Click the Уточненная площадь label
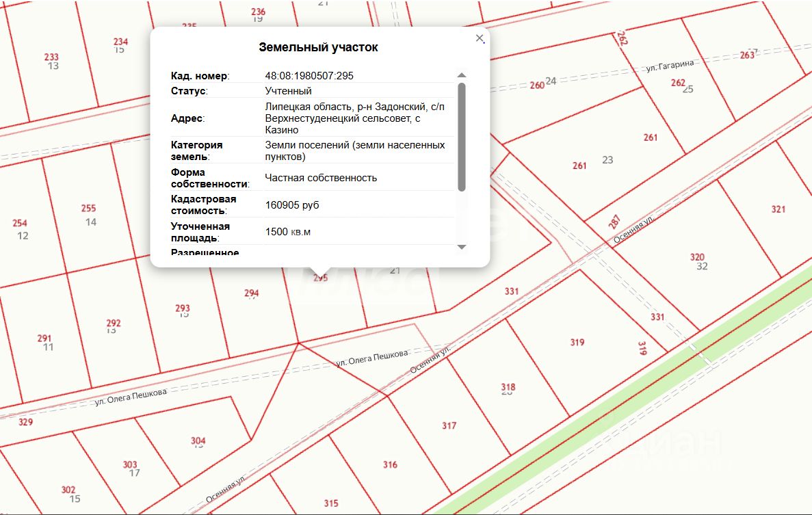The width and height of the screenshot is (812, 515). [x=200, y=232]
